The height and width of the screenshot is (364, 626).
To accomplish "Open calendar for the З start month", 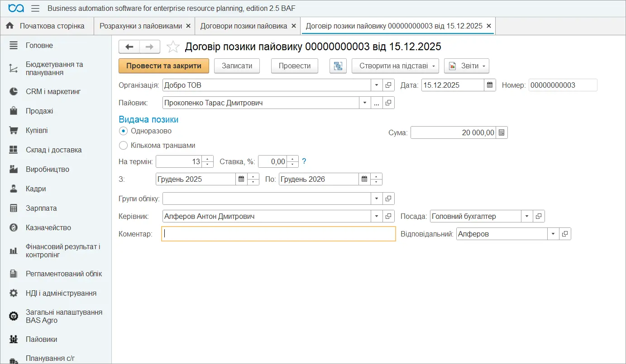I will (241, 179).
